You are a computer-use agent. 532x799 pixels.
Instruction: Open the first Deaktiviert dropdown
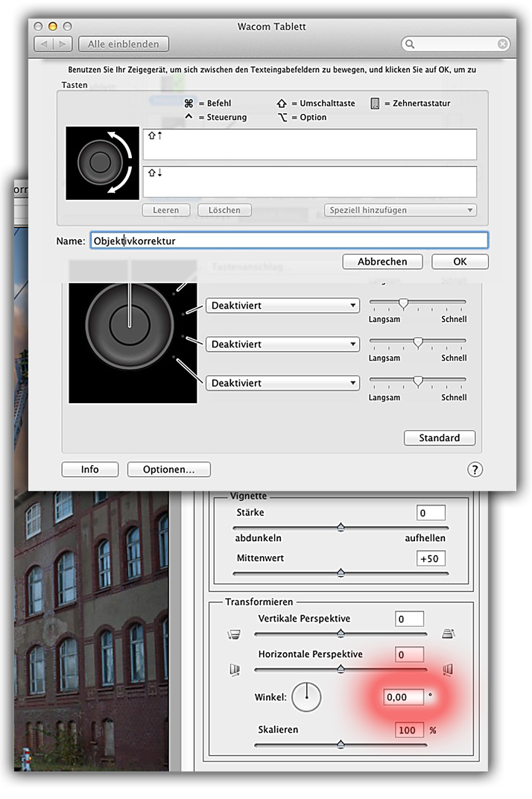click(283, 306)
